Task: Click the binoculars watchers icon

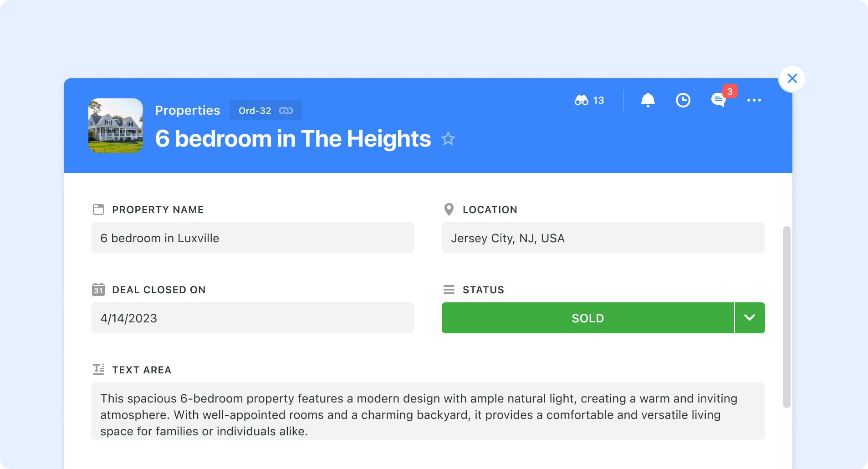Action: click(582, 100)
